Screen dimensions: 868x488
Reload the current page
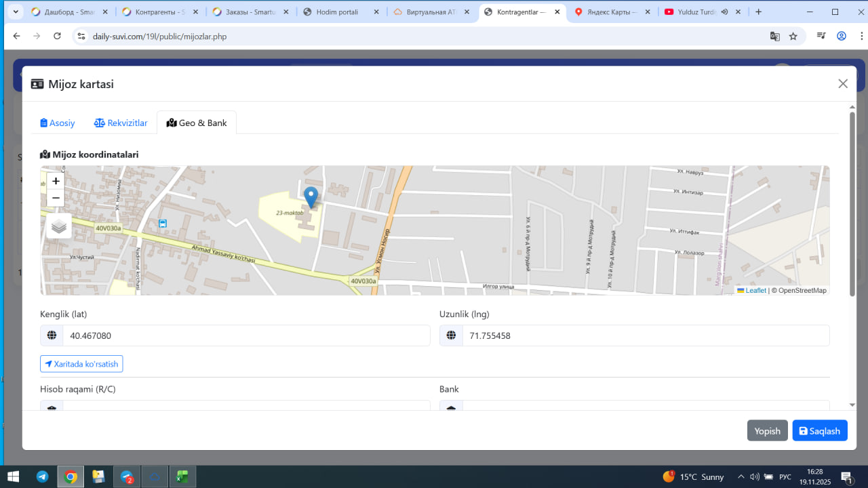tap(57, 36)
